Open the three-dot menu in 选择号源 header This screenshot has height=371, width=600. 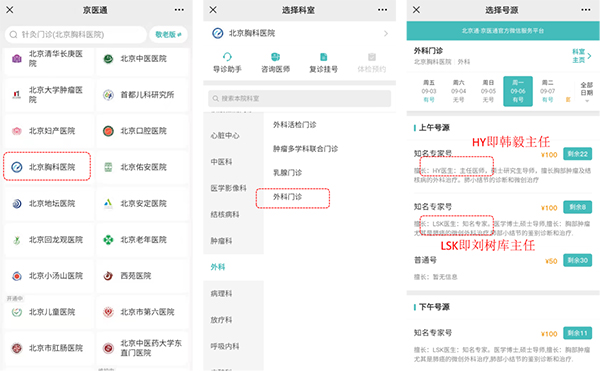(x=585, y=10)
